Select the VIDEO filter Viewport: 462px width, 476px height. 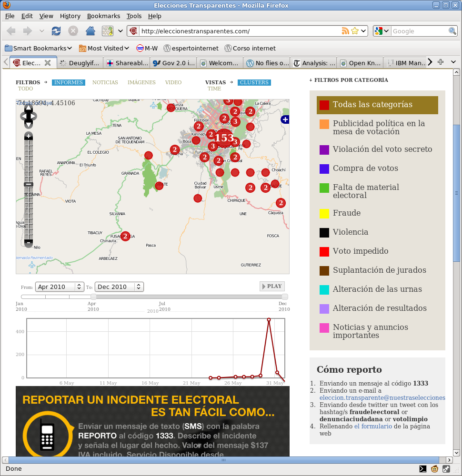click(173, 82)
